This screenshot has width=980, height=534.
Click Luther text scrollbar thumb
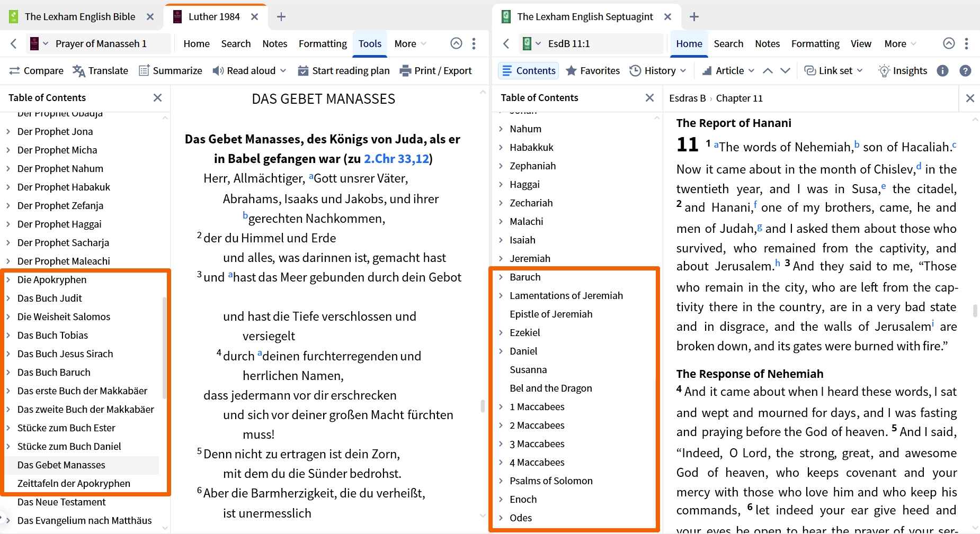(483, 406)
